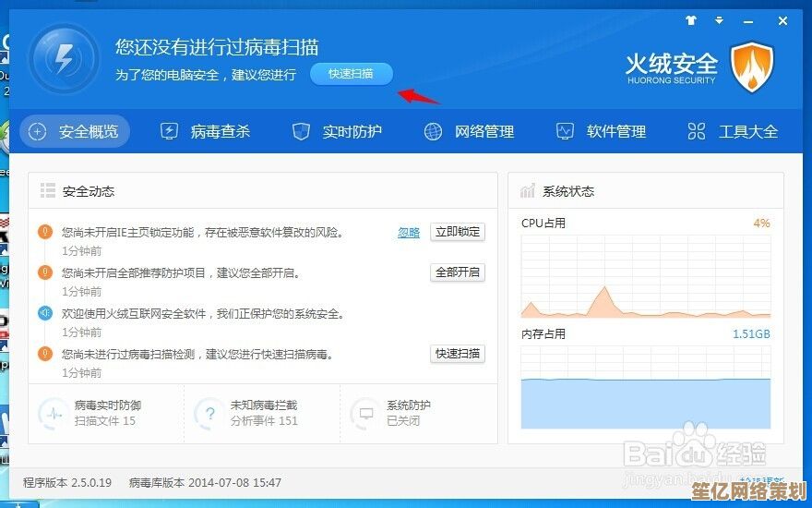
Task: Click the blue speaker welcome message icon
Action: pyautogui.click(x=44, y=313)
